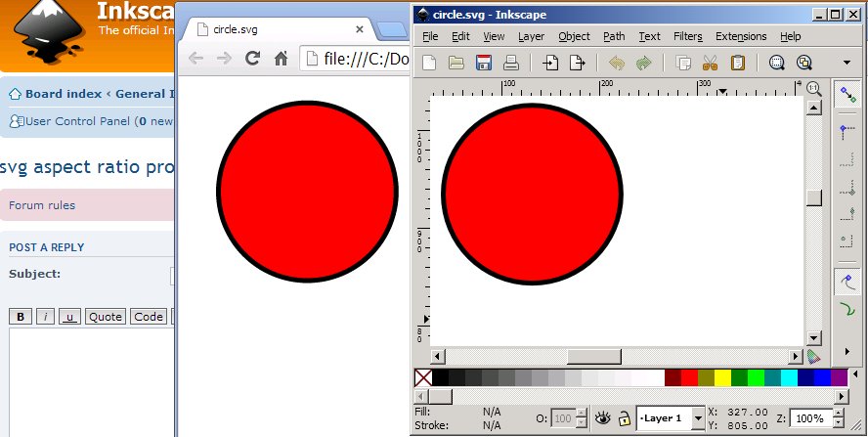Click the zoom percentage field
Screen dimensions: 868x437
810,418
